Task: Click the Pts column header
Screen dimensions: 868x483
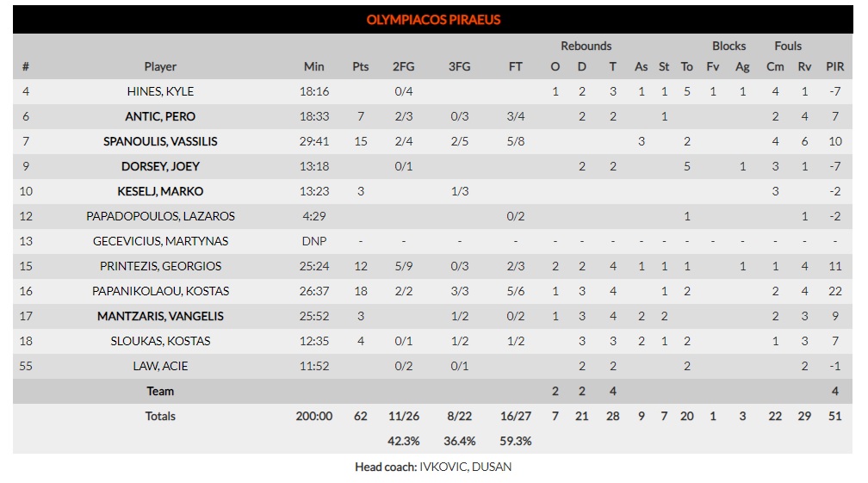Action: tap(360, 67)
